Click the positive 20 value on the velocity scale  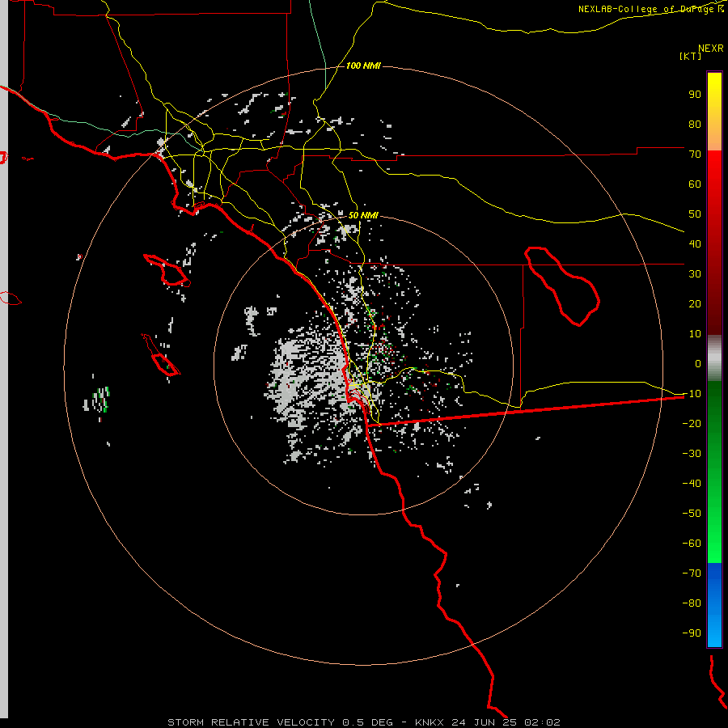(x=695, y=303)
